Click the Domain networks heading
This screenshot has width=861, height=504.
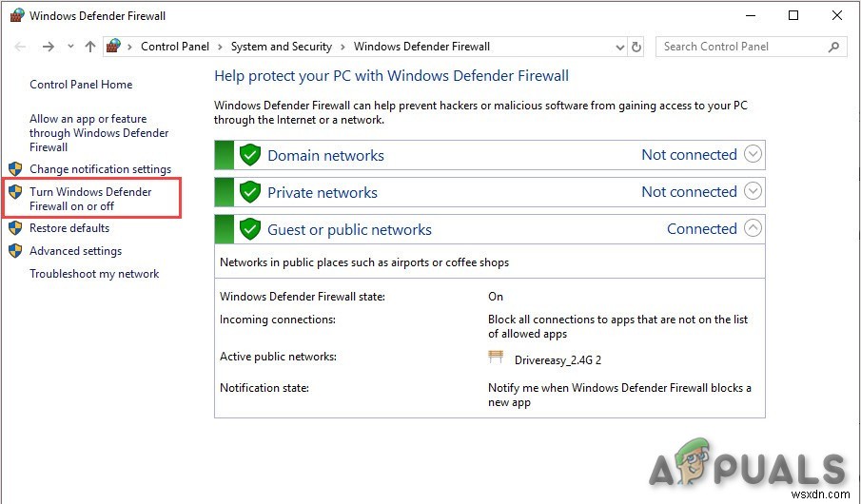click(x=325, y=155)
